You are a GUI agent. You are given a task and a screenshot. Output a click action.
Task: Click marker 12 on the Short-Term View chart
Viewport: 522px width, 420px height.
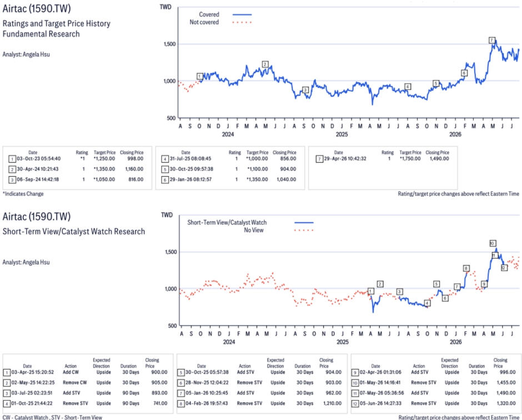coord(504,268)
